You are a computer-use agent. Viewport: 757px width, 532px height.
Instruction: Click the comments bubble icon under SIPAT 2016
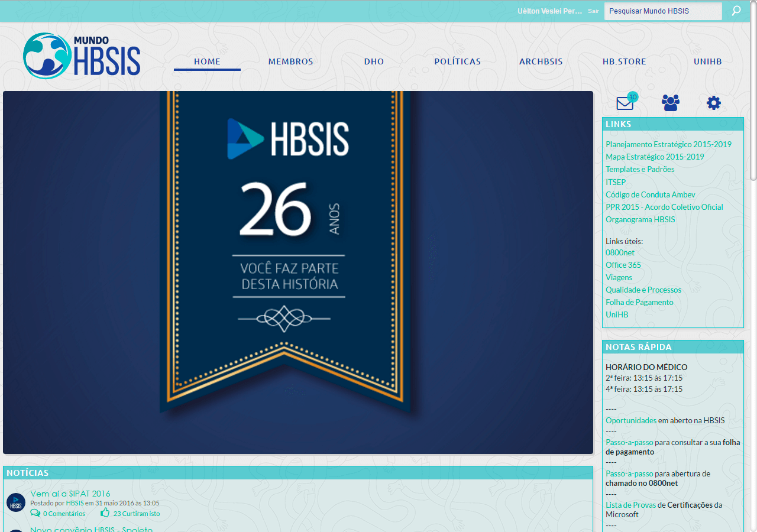[x=35, y=513]
